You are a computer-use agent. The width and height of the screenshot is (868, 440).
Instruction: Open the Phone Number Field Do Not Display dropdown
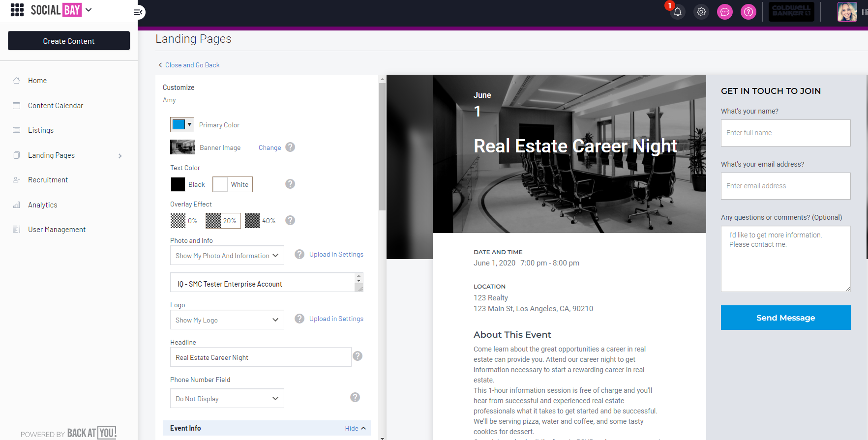(x=227, y=398)
